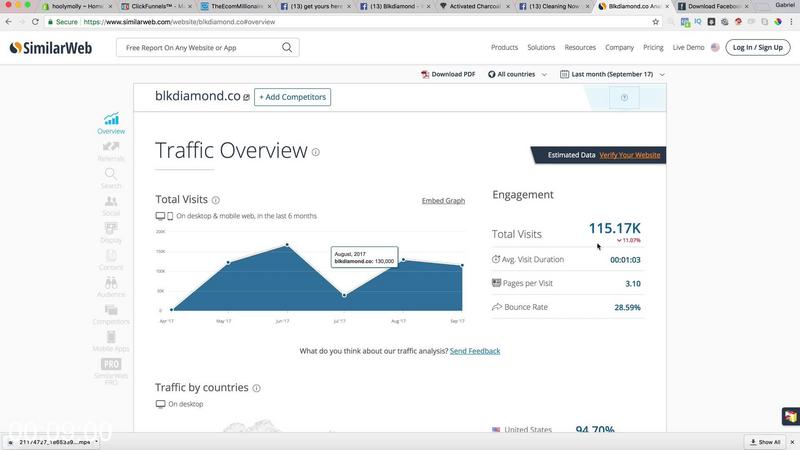
Task: Open the Products menu
Action: 505,47
